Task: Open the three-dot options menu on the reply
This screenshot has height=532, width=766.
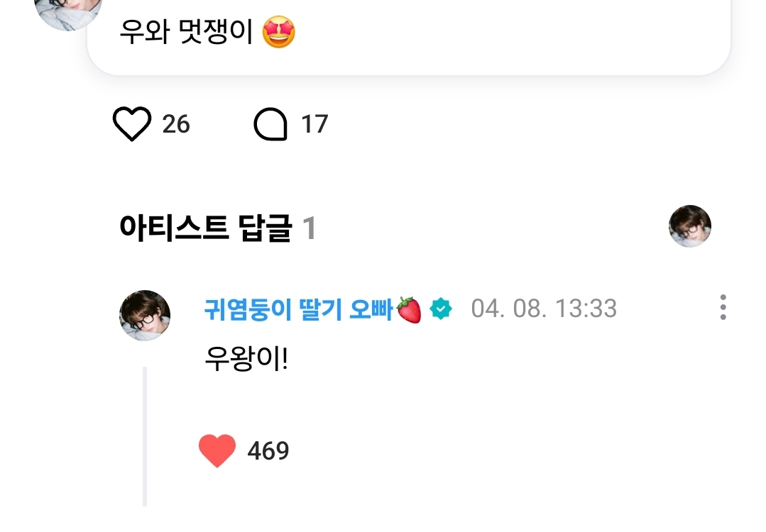Action: [x=723, y=308]
